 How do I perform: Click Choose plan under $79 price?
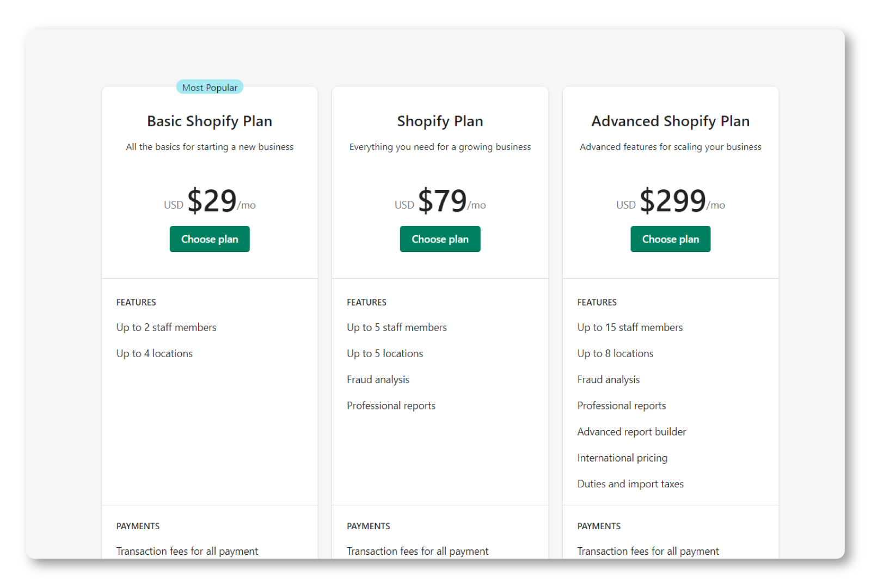tap(440, 239)
